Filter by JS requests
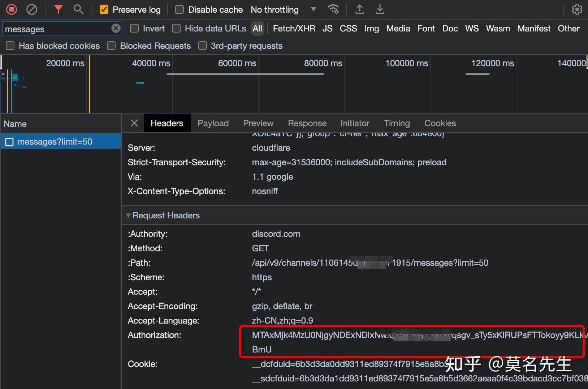The width and height of the screenshot is (588, 389). 327,28
